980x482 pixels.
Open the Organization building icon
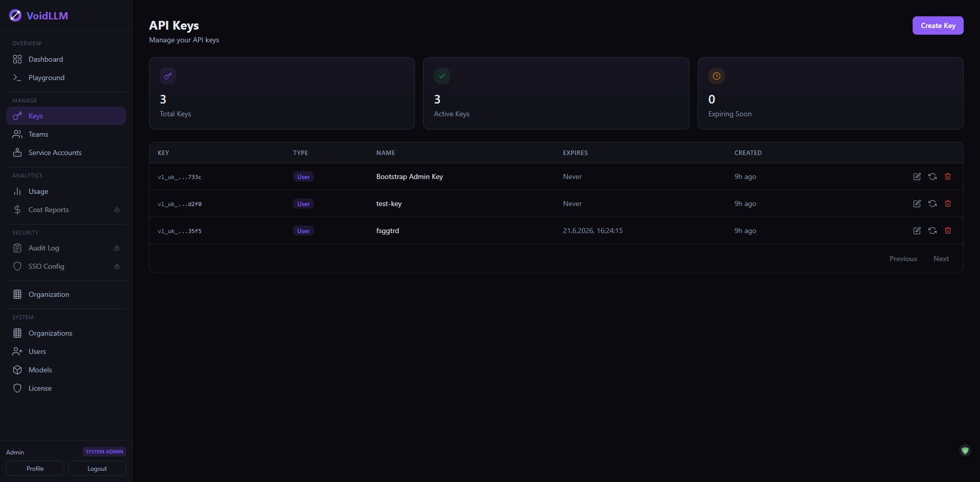(x=17, y=294)
